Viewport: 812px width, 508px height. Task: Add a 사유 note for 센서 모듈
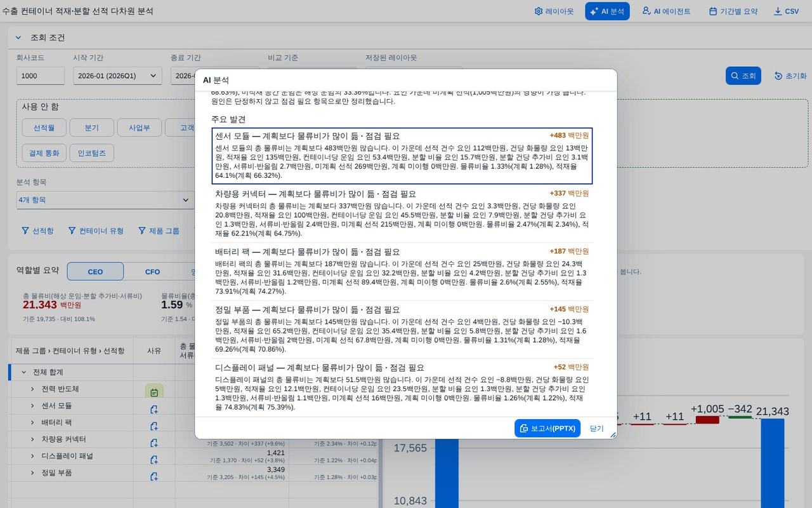154,410
